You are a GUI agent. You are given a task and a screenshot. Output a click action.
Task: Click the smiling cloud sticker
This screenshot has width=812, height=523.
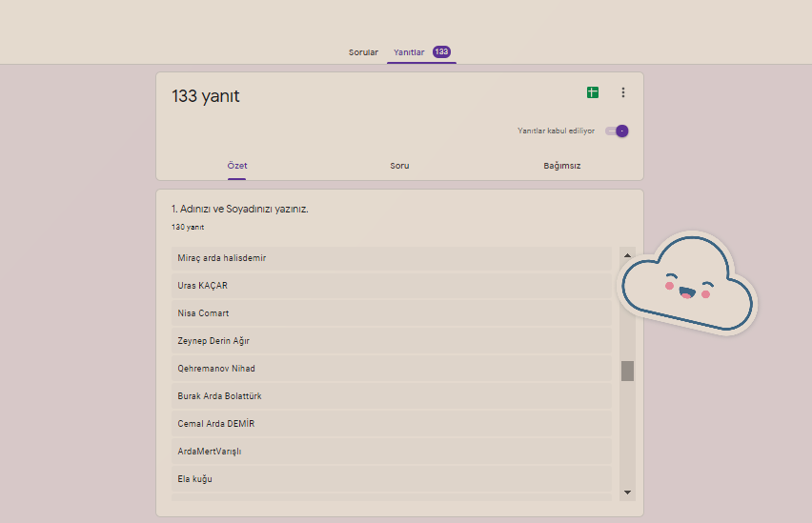[x=686, y=283]
